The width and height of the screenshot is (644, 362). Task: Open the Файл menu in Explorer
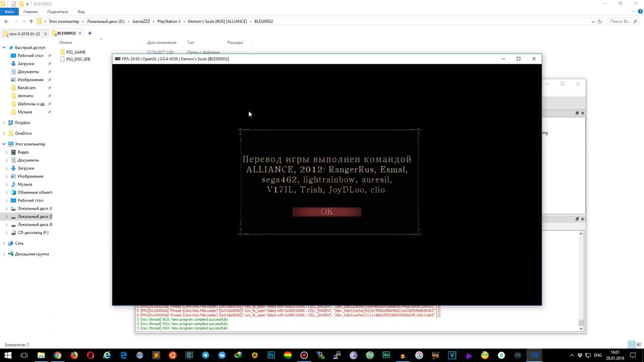point(9,12)
